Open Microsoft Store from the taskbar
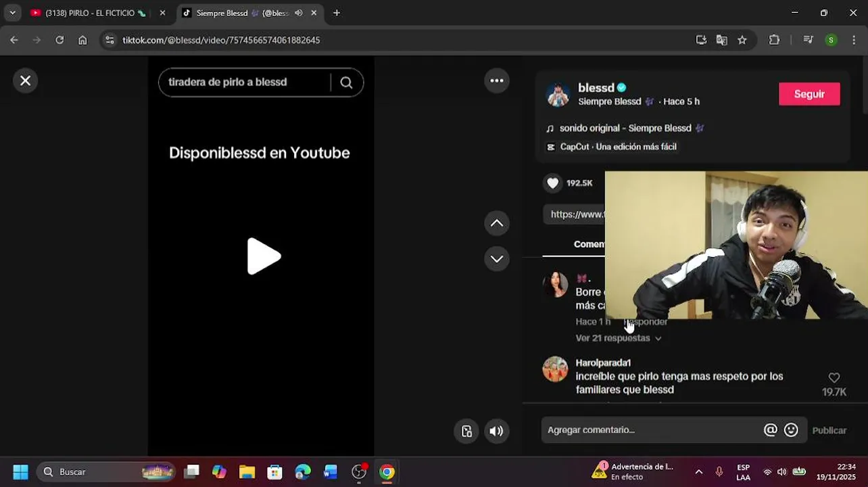The height and width of the screenshot is (487, 868). (x=274, y=471)
